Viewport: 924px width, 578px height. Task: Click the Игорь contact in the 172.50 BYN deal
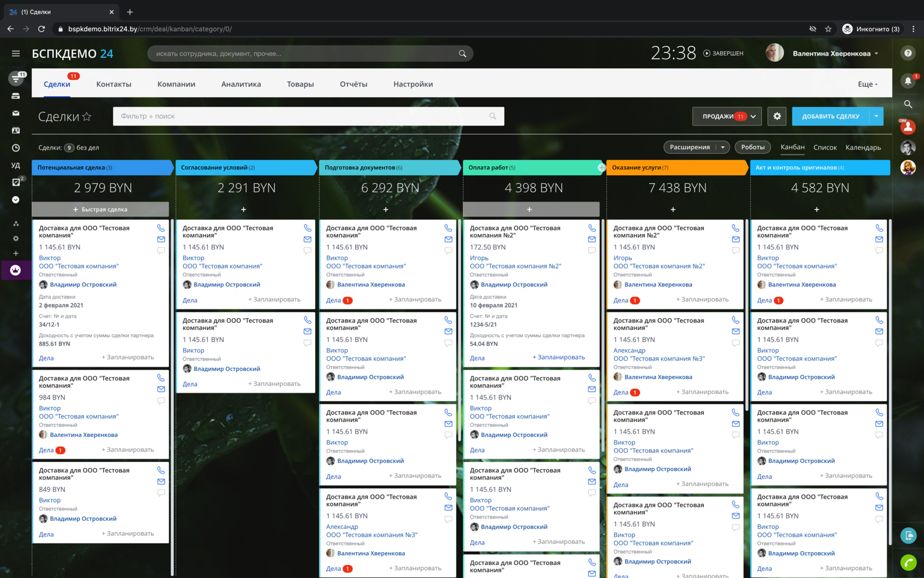[479, 258]
